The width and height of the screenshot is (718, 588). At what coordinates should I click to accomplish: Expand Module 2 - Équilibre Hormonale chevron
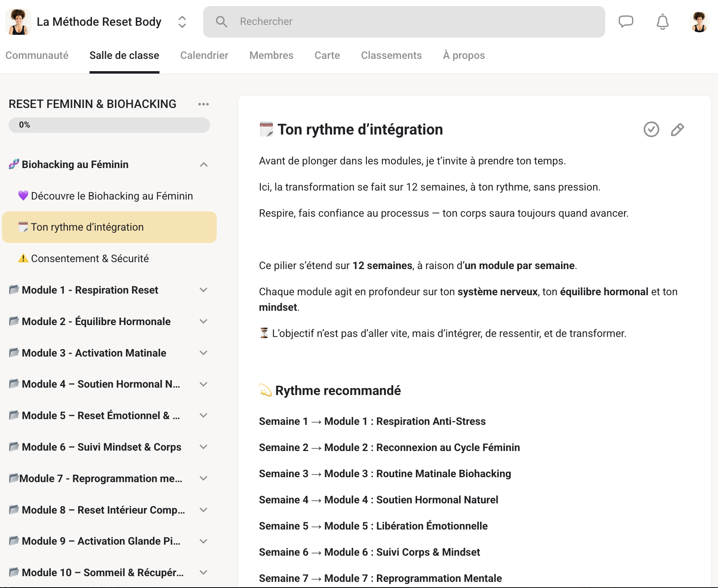[x=204, y=321]
